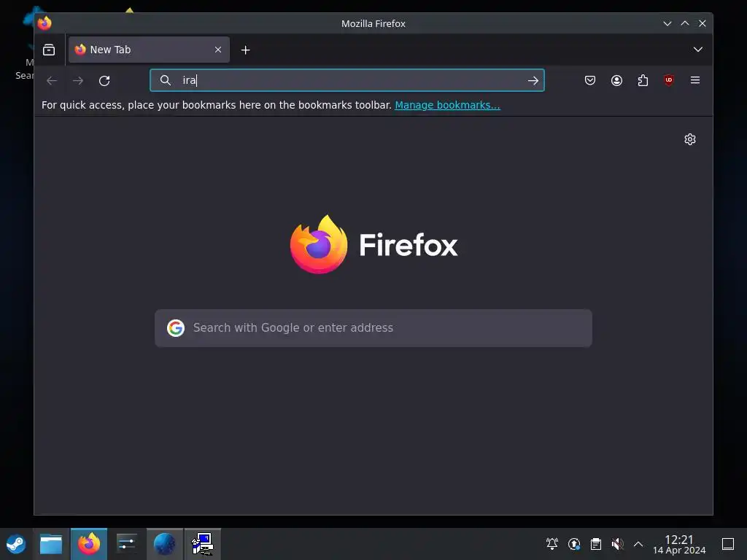Open the computer utility icon in taskbar
Screen dimensions: 747x560
click(x=203, y=544)
